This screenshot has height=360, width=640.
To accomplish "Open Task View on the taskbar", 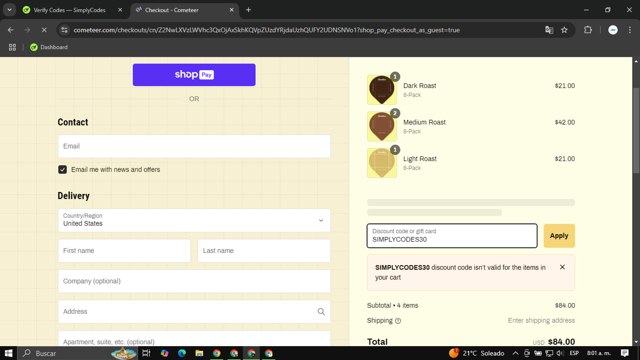I will pyautogui.click(x=146, y=353).
